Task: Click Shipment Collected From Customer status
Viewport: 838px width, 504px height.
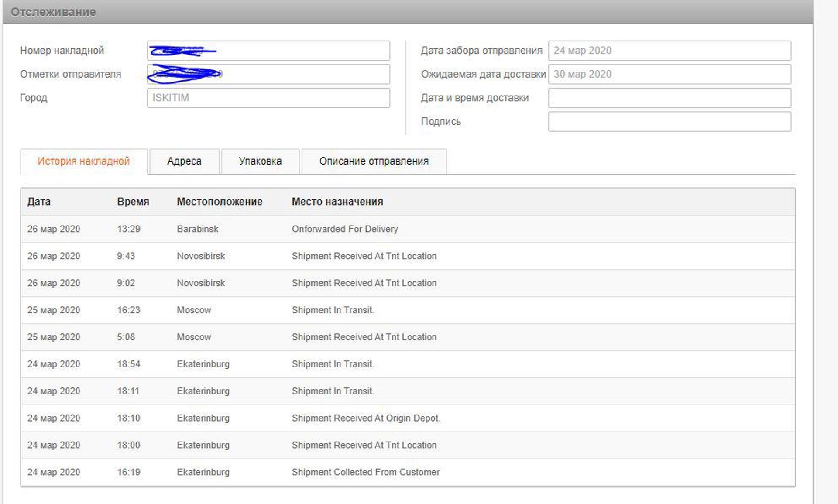Action: pos(366,473)
